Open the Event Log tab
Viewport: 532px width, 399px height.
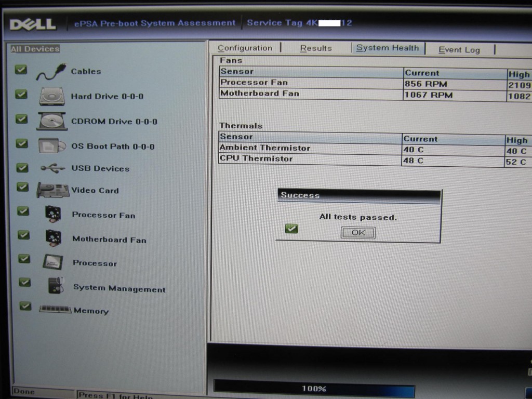click(x=459, y=50)
